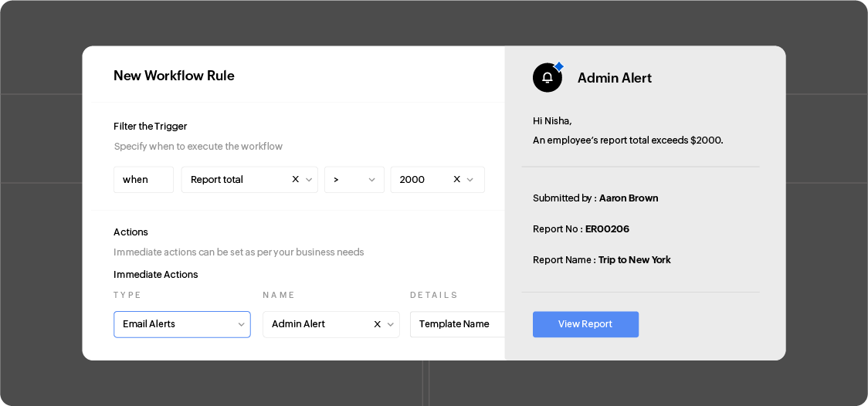Clear the 2000 value with X
Screen dimensions: 868x406
[x=456, y=179]
